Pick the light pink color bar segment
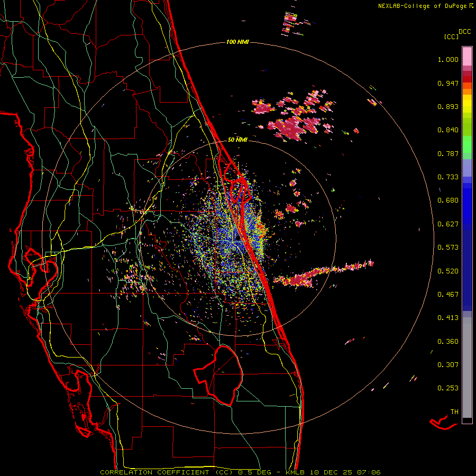Image resolution: width=476 pixels, height=476 pixels. 467,56
